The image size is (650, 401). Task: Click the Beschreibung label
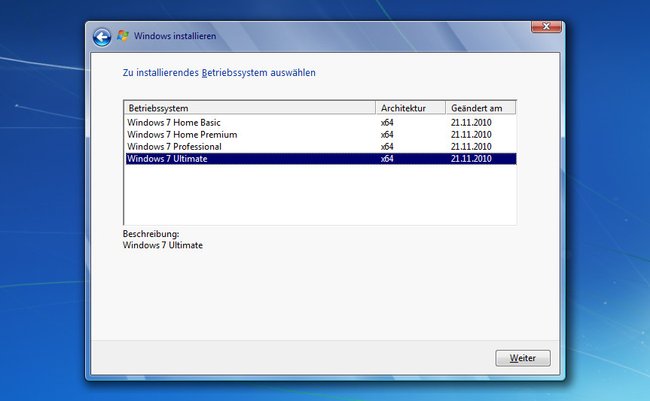coord(151,234)
